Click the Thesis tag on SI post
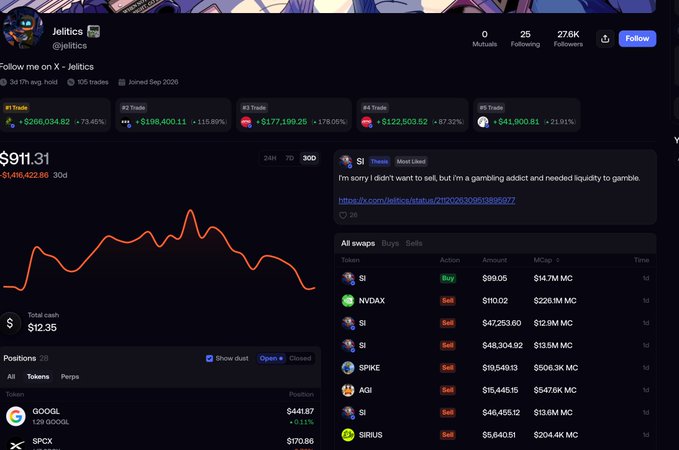Image resolution: width=679 pixels, height=450 pixels. pos(379,162)
